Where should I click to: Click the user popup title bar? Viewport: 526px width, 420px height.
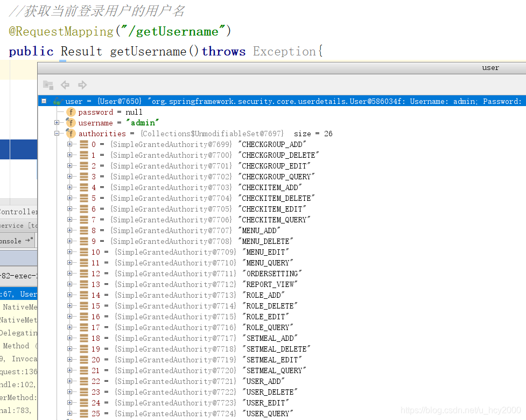click(282, 68)
